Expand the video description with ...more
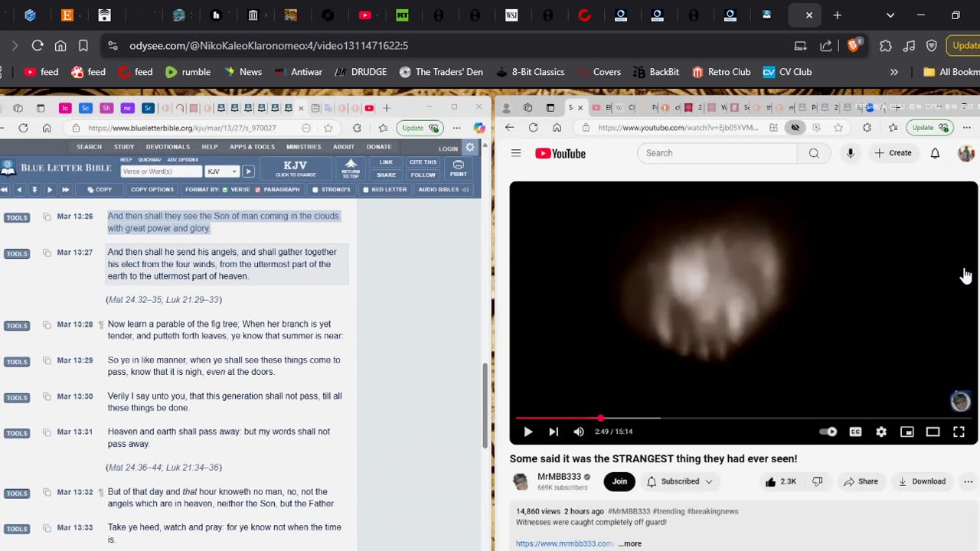 [x=630, y=543]
